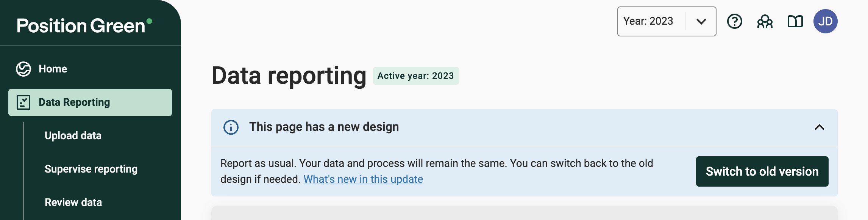868x220 pixels.
Task: Open Supervise reporting sidebar item
Action: coord(91,169)
